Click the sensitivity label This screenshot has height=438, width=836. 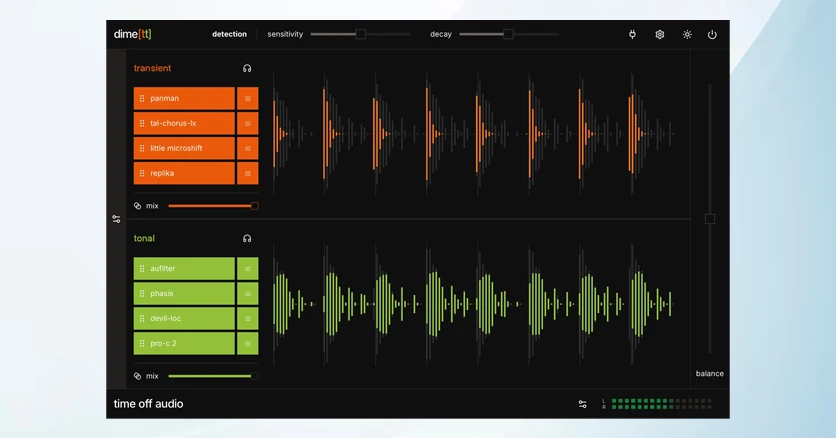(x=285, y=34)
